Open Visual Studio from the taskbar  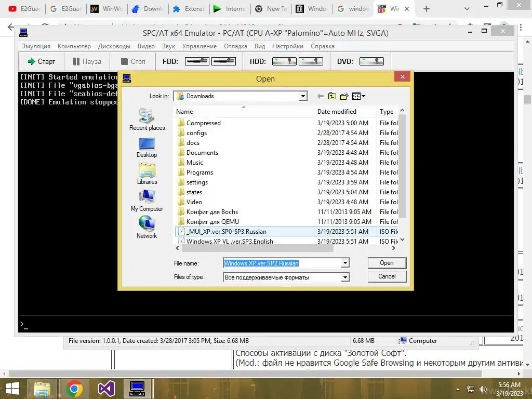[106, 389]
